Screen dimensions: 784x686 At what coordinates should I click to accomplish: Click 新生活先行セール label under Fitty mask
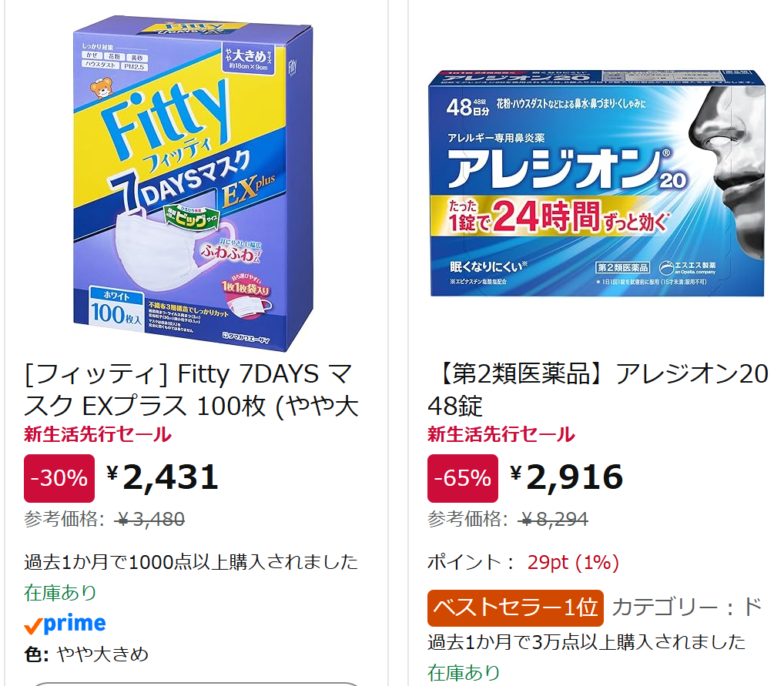tap(98, 434)
